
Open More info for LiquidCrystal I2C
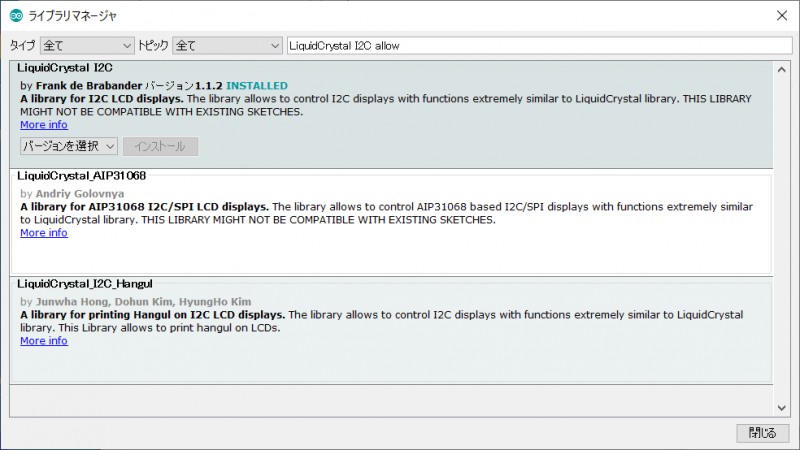click(44, 125)
